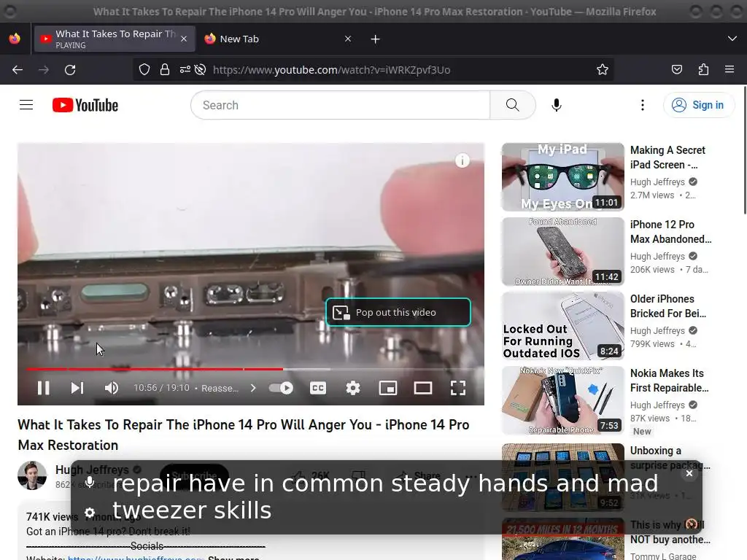Open iPhone 12 Pro Max Abandoned thumbnail

pyautogui.click(x=562, y=252)
